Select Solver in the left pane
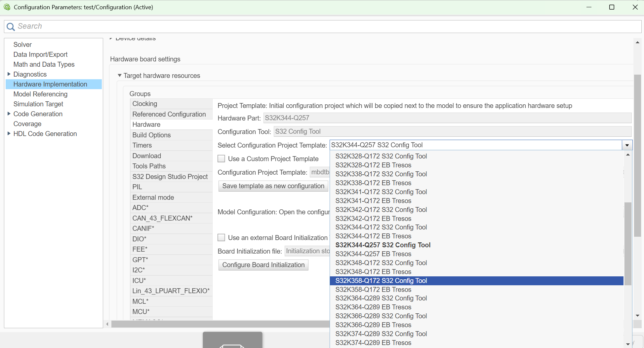The image size is (644, 348). [x=22, y=45]
